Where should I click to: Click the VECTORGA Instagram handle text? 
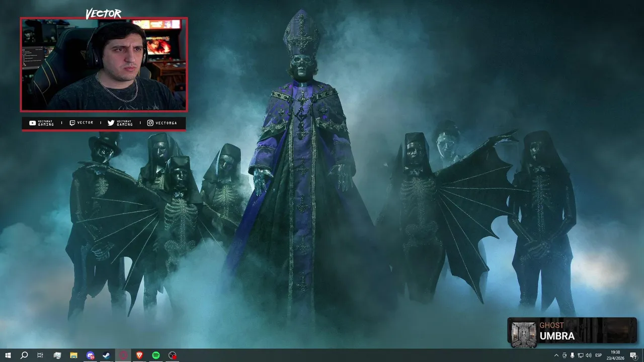tap(166, 123)
